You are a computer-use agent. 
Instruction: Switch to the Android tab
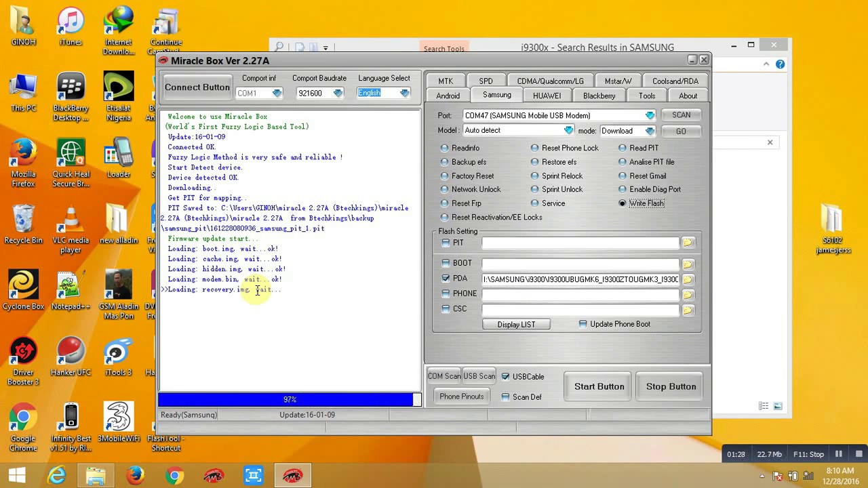448,96
